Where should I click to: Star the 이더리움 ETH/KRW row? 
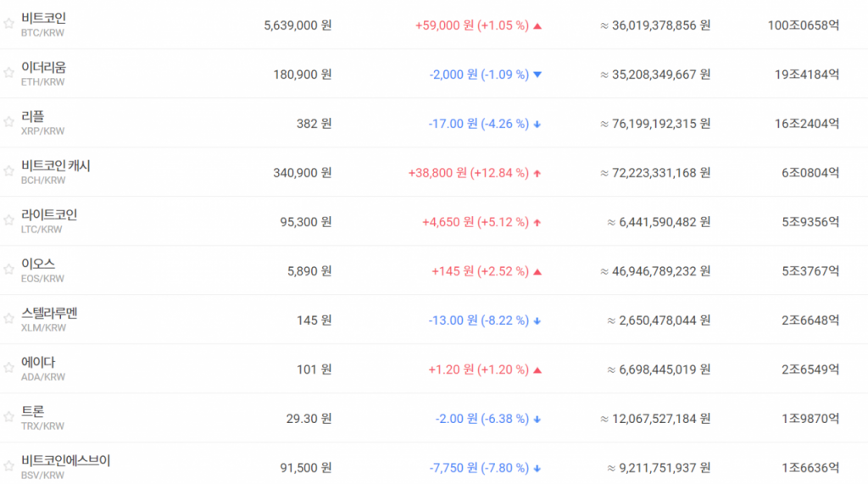coord(8,74)
